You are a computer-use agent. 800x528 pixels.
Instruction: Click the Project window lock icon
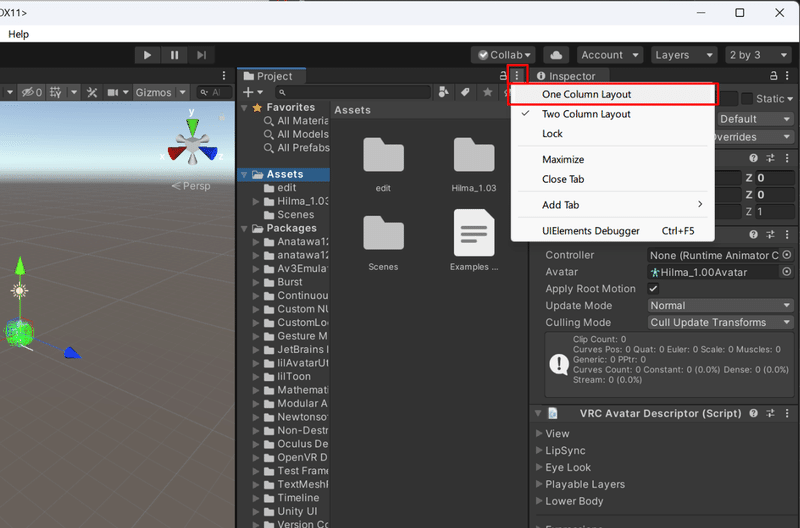[x=503, y=76]
